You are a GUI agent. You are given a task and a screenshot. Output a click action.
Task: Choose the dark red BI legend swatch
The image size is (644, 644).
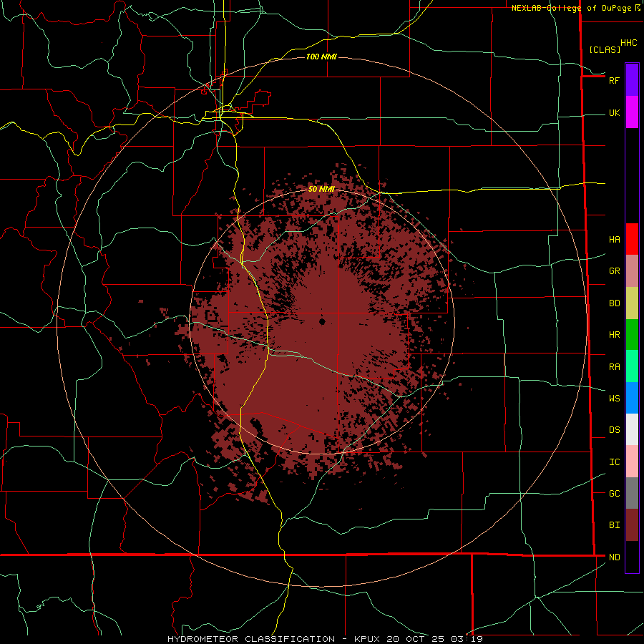[x=632, y=525]
